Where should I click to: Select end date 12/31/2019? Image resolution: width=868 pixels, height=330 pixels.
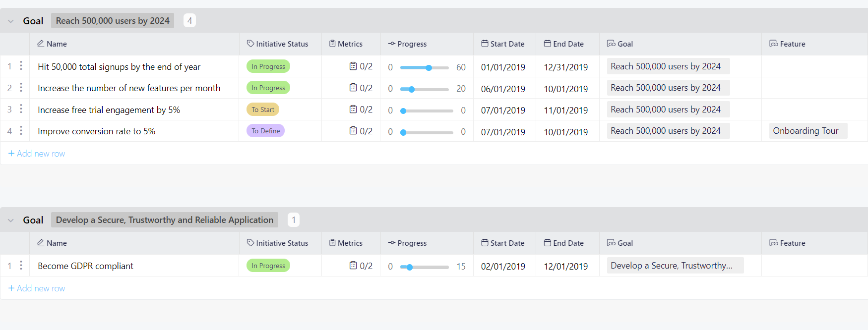point(566,67)
